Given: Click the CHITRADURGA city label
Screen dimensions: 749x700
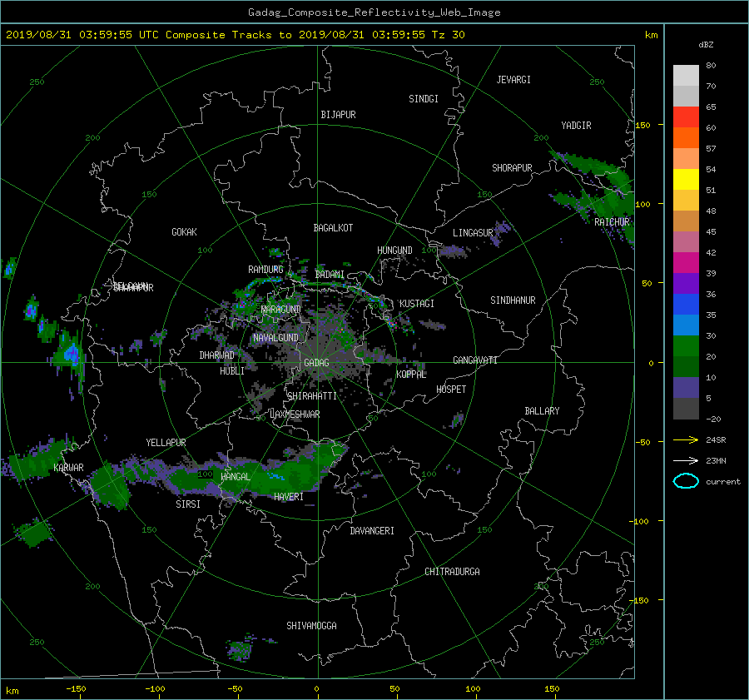Looking at the screenshot, I should point(452,572).
